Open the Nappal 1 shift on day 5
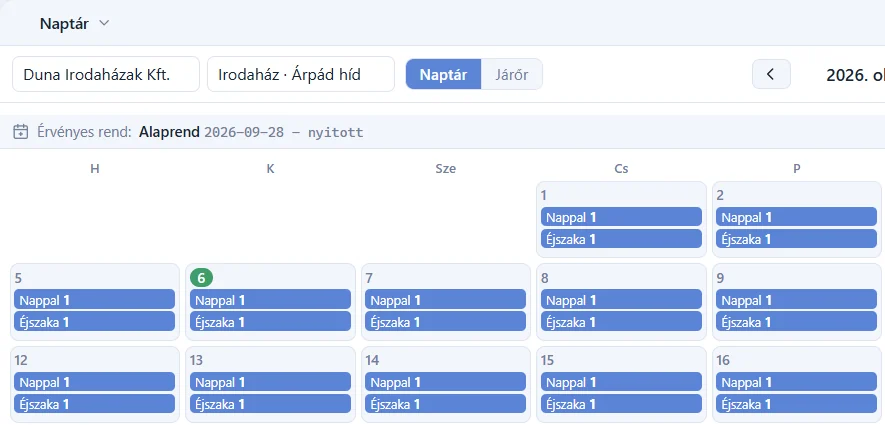This screenshot has height=425, width=885. pos(95,300)
